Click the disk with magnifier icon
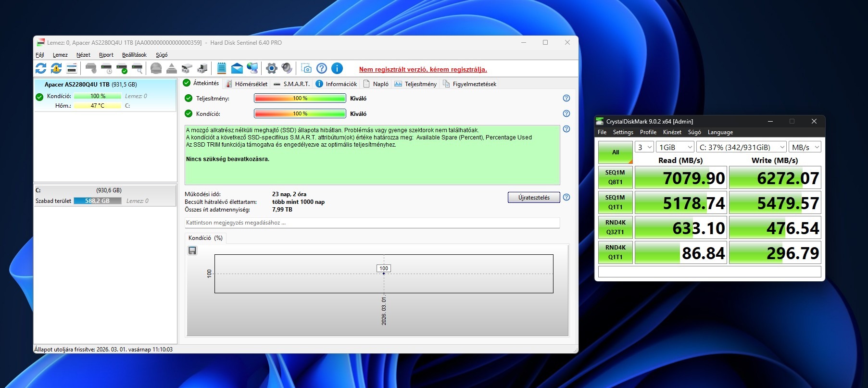This screenshot has height=388, width=868. (137, 68)
